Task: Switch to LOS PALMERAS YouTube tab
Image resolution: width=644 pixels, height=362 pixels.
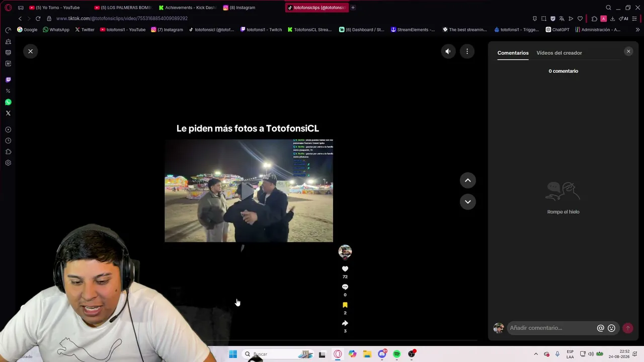Action: pyautogui.click(x=123, y=8)
